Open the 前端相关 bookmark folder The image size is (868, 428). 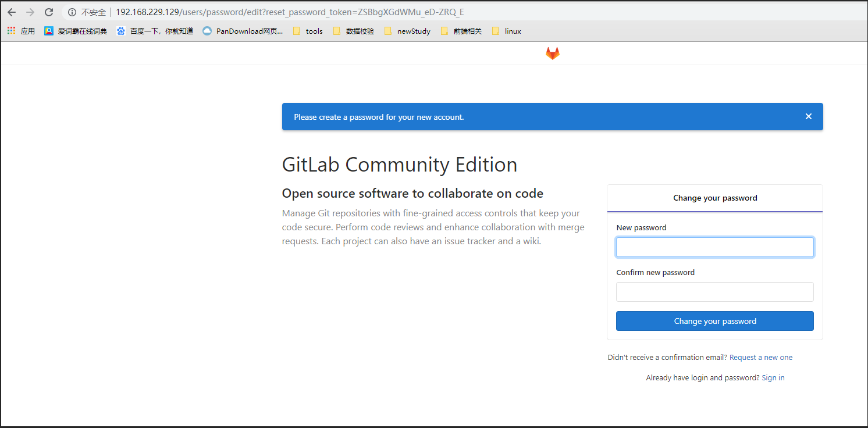pos(461,31)
